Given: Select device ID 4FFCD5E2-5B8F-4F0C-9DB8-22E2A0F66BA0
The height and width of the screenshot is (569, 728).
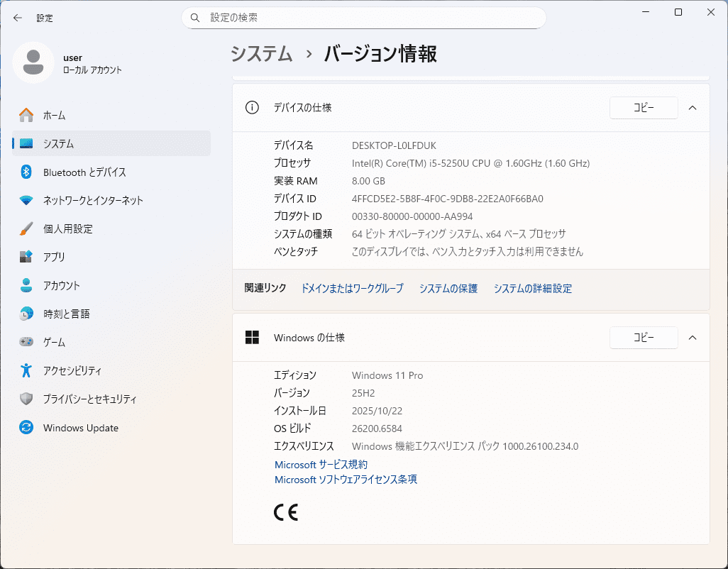Looking at the screenshot, I should (448, 199).
